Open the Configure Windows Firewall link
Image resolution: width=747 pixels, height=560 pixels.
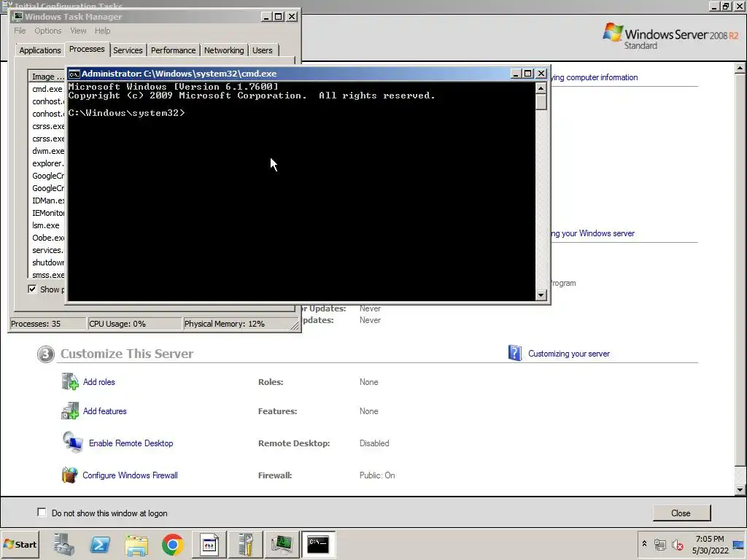(x=130, y=475)
